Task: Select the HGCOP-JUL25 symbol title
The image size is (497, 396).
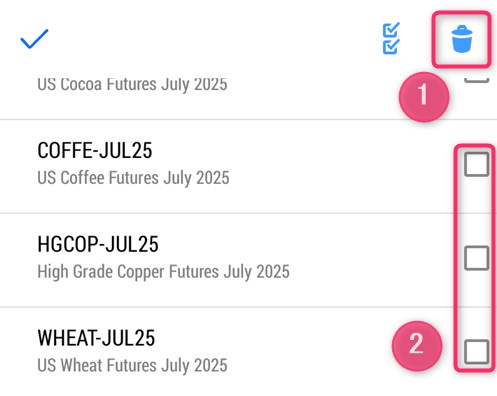Action: coord(98,244)
